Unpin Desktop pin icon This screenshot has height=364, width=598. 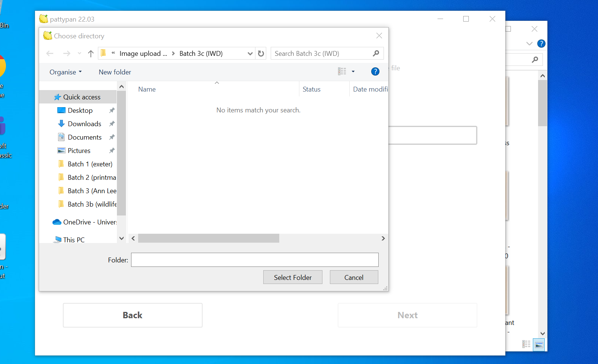click(x=112, y=111)
